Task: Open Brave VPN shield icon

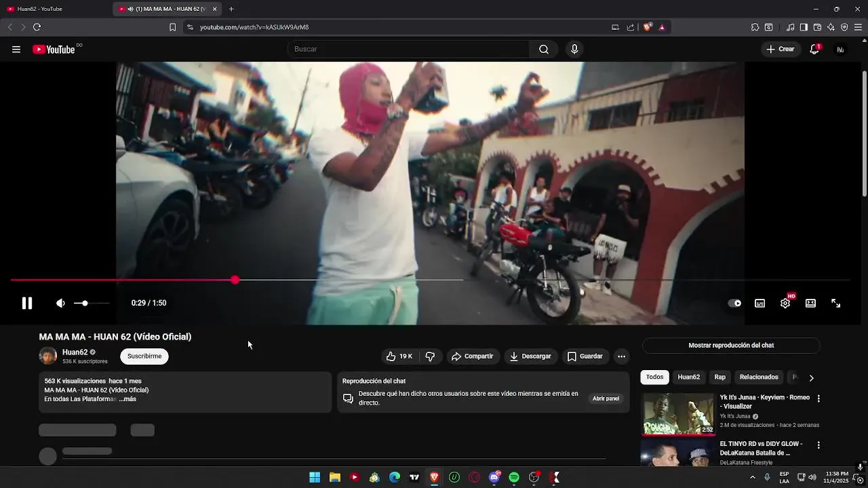Action: tap(844, 27)
